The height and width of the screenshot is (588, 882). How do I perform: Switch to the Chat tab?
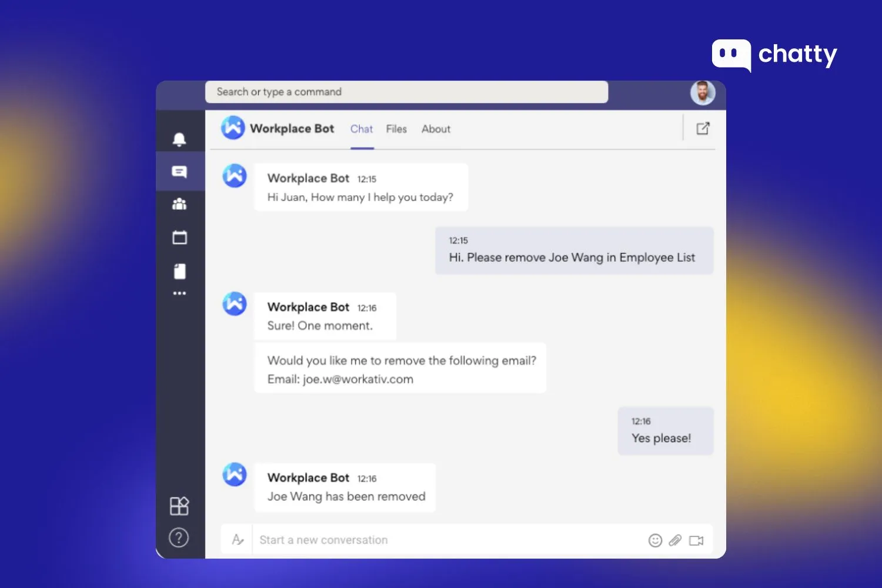(362, 129)
